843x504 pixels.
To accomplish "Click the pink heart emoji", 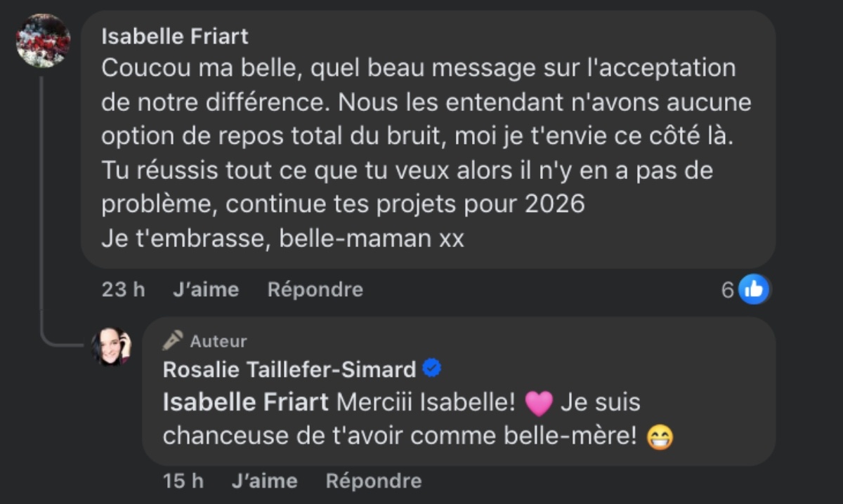I will point(540,403).
